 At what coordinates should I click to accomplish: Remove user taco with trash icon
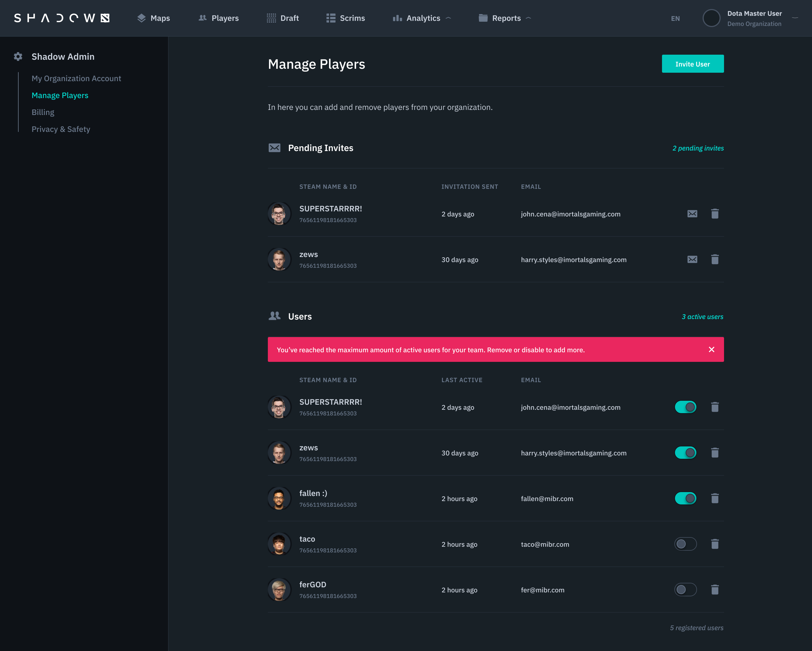click(714, 544)
